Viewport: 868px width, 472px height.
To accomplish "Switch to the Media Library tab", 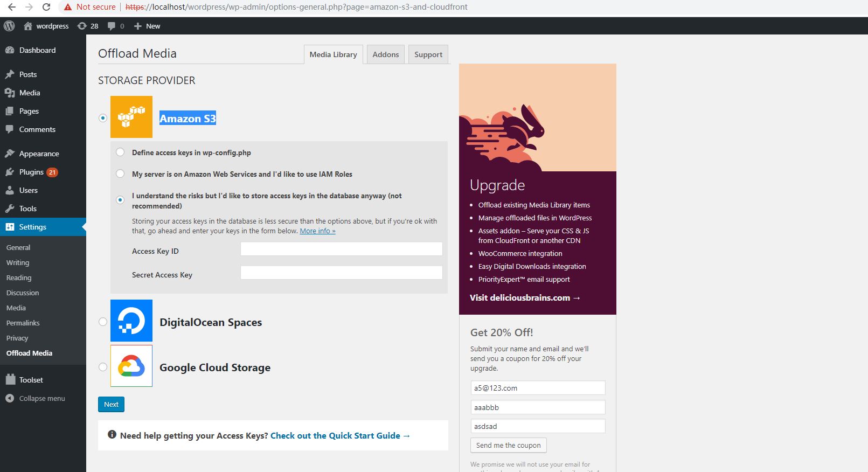I will 334,54.
